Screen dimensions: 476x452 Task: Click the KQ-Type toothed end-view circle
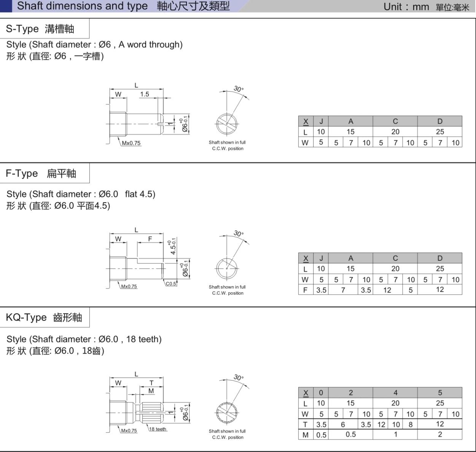coord(227,412)
